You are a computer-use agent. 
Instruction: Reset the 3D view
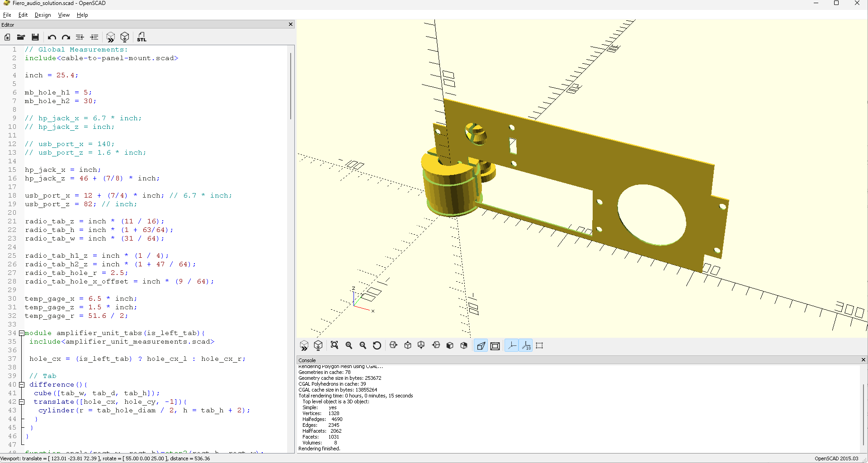click(377, 345)
